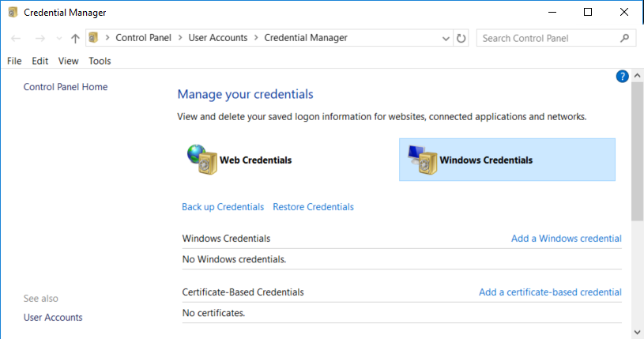Image resolution: width=644 pixels, height=339 pixels.
Task: Click the Credential Manager title bar icon
Action: click(x=13, y=13)
